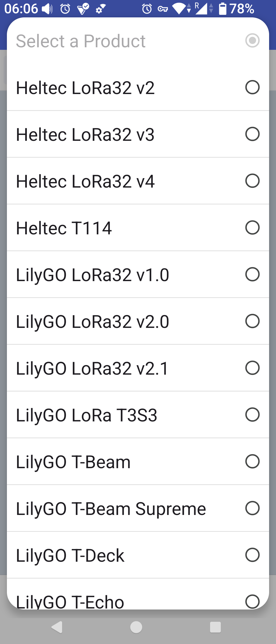Choose LilyGO T-Beam Supreme product
This screenshot has height=644, width=276.
(138, 509)
